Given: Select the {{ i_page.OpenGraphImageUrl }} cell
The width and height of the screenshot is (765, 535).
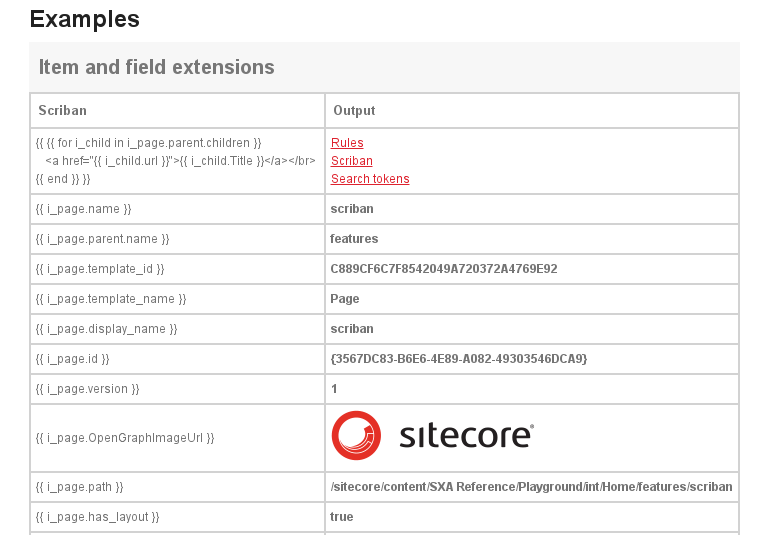Looking at the screenshot, I should (177, 438).
